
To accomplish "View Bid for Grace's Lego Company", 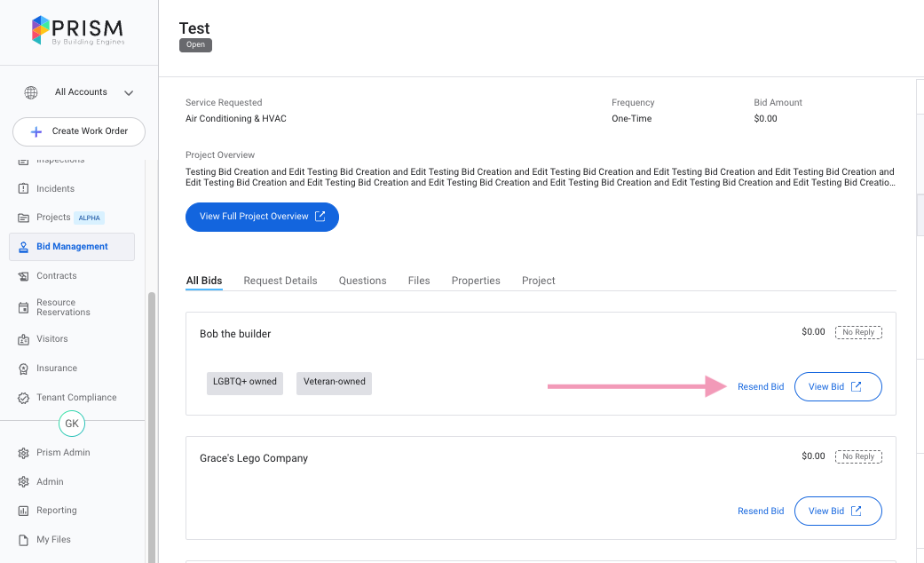I will [x=838, y=511].
